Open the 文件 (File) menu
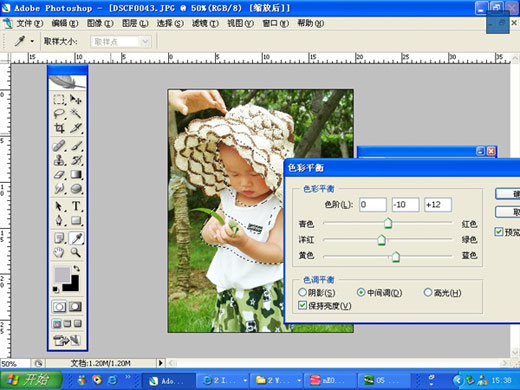Screen dimensions: 520x390 click(x=29, y=23)
